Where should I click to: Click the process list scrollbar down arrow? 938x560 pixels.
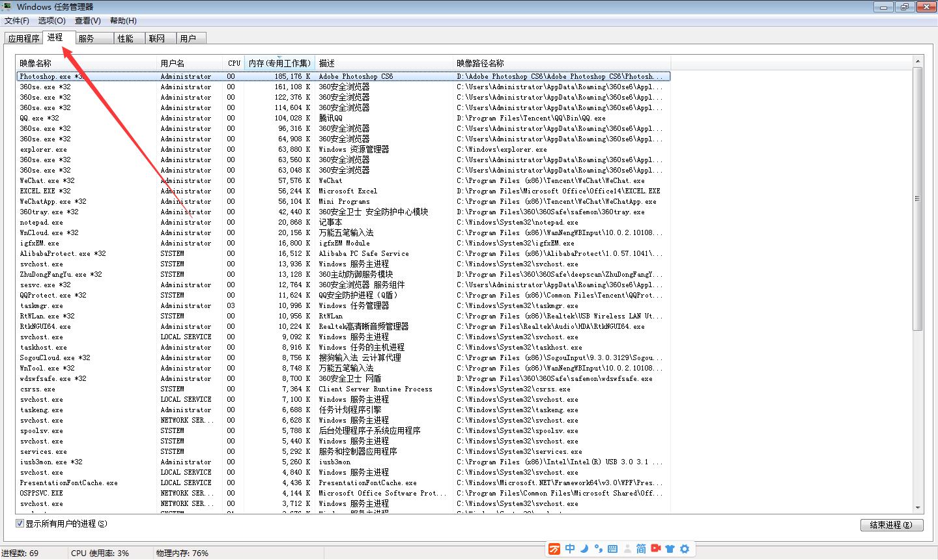click(918, 507)
